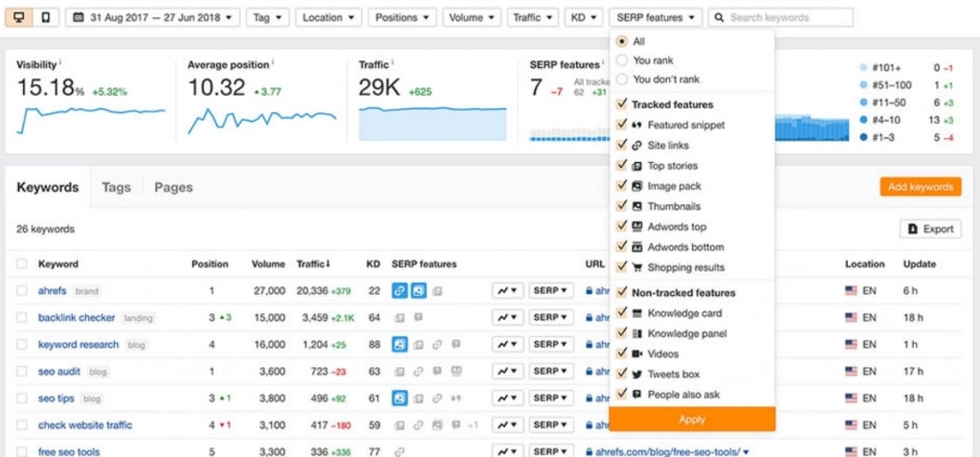Click the Export button

point(930,229)
